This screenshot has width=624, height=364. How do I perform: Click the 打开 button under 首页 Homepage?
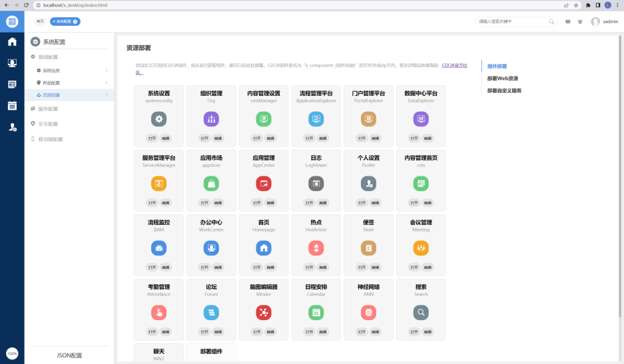point(256,267)
